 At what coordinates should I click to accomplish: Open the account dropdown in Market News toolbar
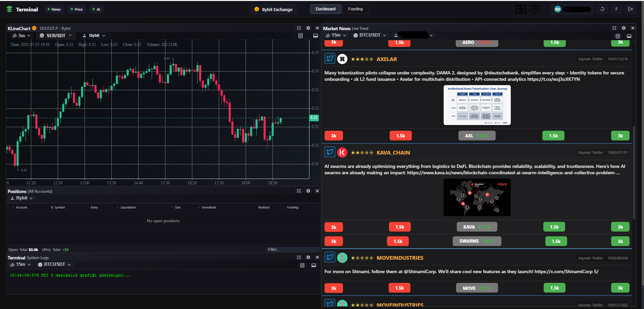413,35
